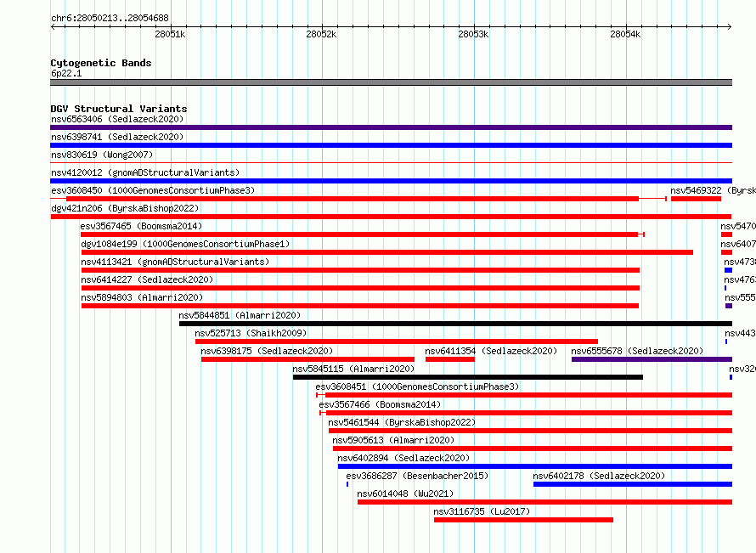756x553 pixels.
Task: Click the thin red nsv830619 line
Action: click(x=391, y=163)
